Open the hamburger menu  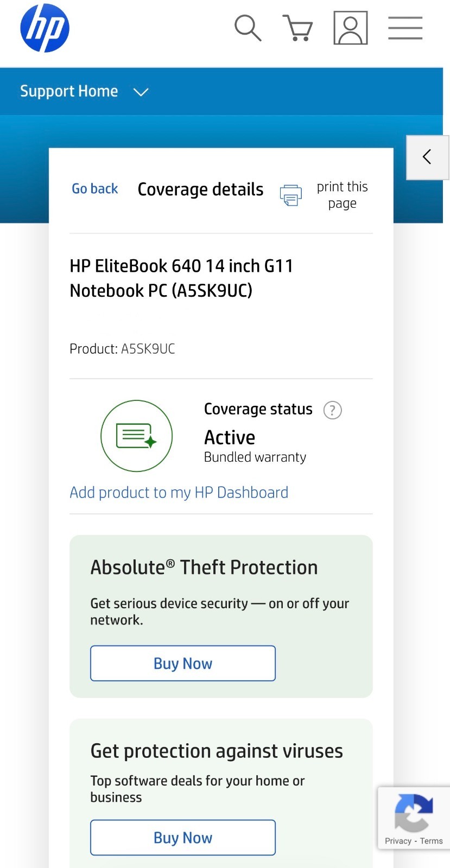coord(405,28)
